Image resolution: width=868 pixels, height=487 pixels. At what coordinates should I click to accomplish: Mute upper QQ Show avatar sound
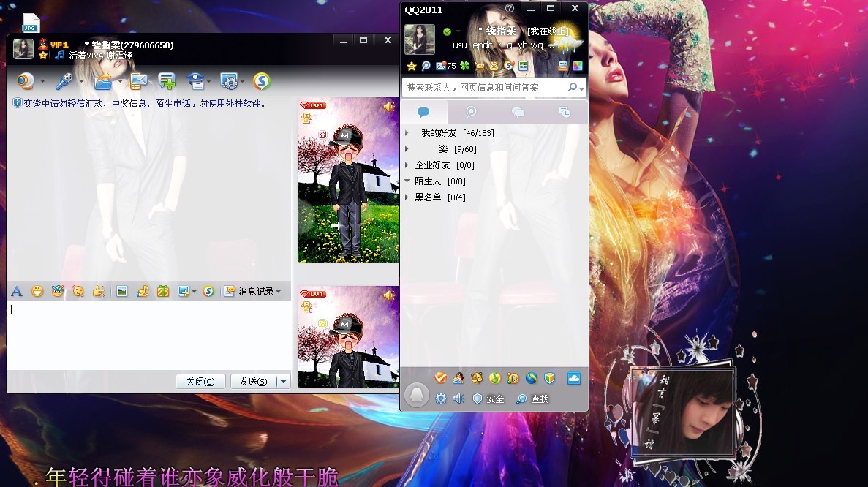389,106
